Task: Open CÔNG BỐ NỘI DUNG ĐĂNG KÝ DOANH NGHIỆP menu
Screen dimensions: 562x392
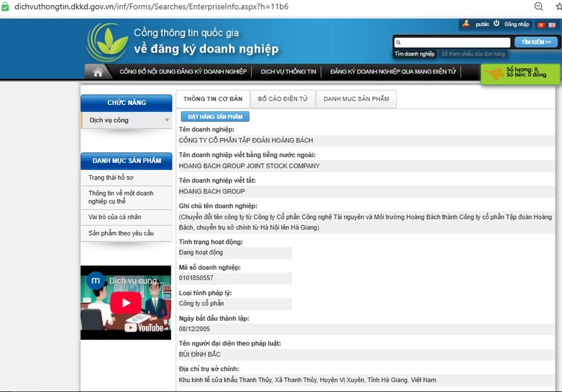Action: 183,72
